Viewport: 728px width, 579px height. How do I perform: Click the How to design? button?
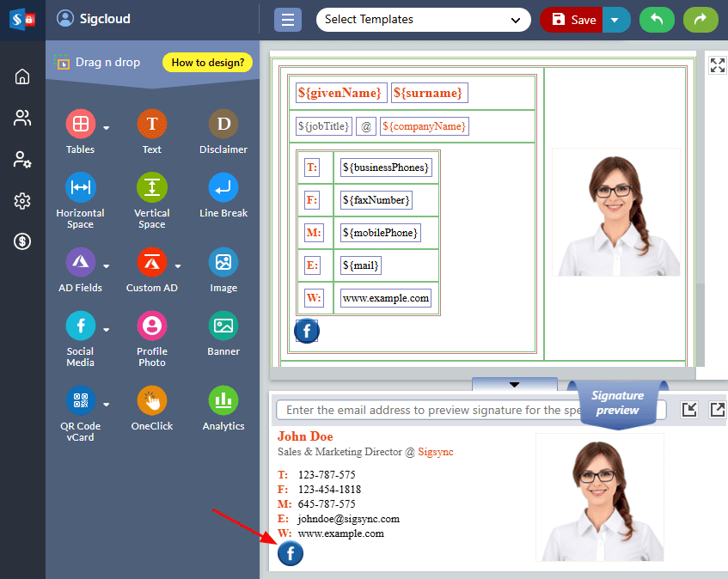click(207, 63)
